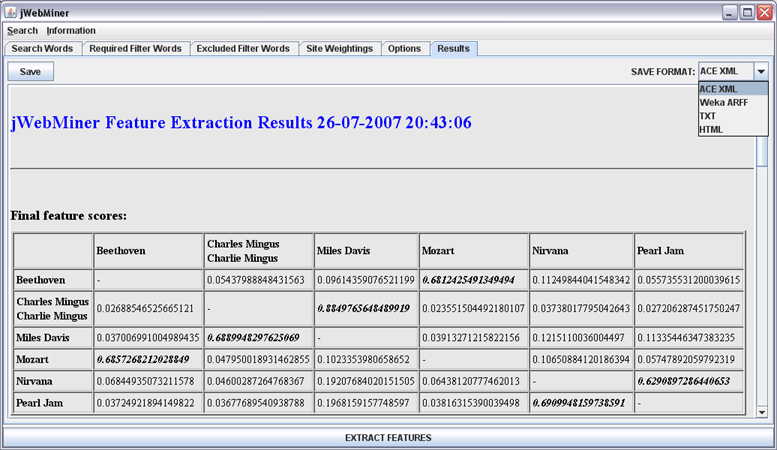Image resolution: width=777 pixels, height=450 pixels.
Task: Collapse the Save Format dropdown arrow
Action: [x=761, y=71]
